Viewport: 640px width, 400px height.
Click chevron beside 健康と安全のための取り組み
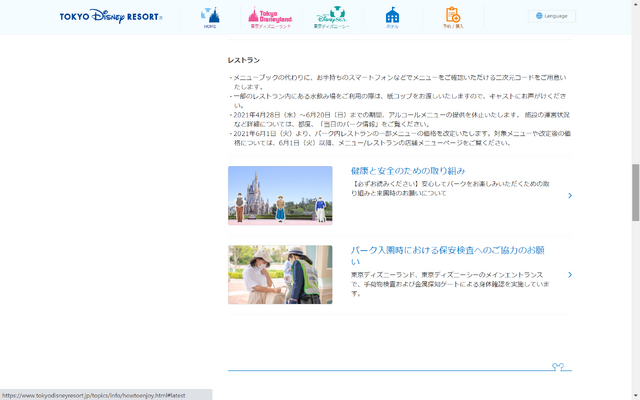(570, 196)
